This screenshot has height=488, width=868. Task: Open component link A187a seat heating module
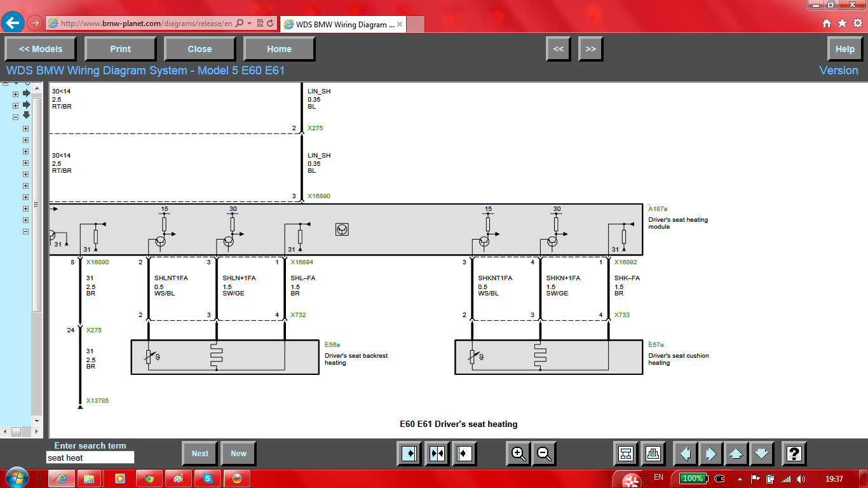[658, 208]
